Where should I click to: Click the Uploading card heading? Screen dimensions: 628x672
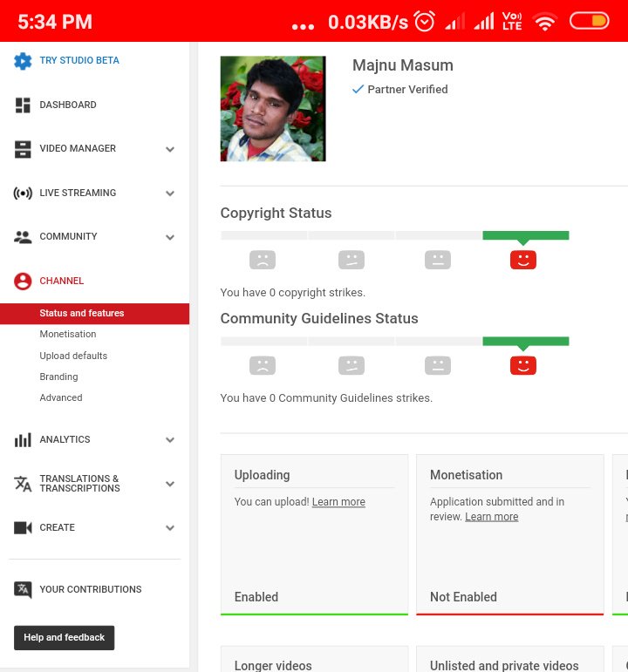(262, 475)
